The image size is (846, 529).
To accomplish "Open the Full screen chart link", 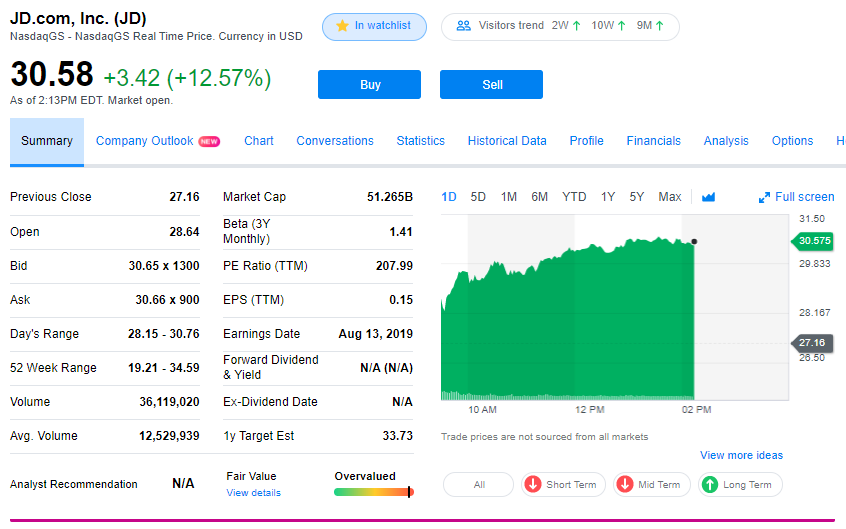I will click(797, 197).
